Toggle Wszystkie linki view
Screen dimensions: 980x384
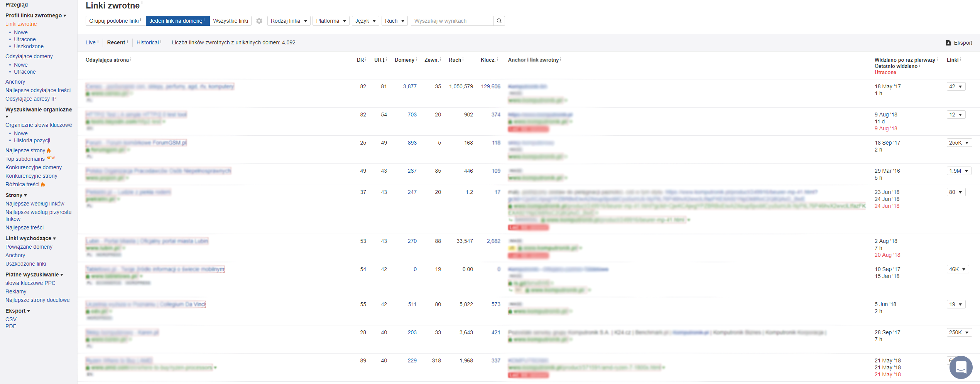click(x=230, y=21)
